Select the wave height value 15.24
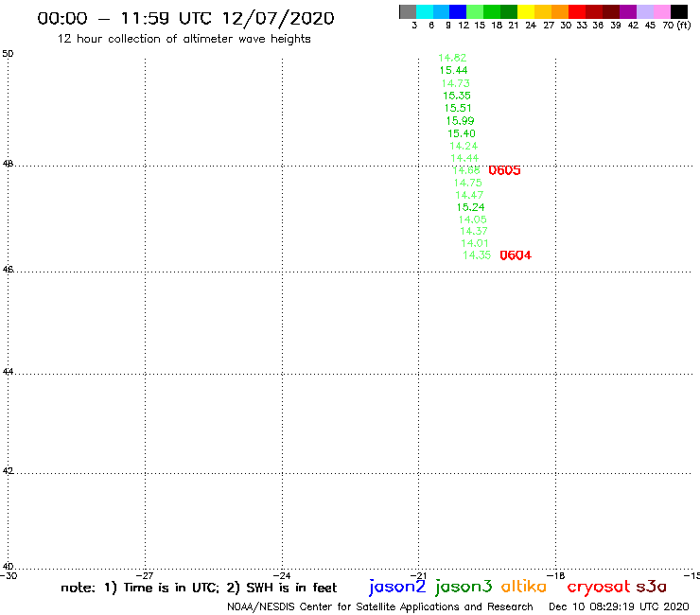The image size is (700, 615). click(x=470, y=207)
